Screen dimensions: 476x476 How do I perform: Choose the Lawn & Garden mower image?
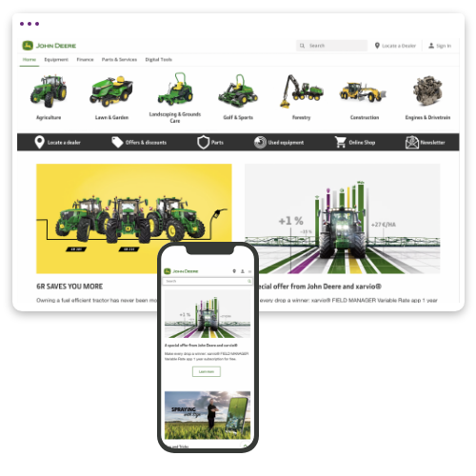click(111, 90)
